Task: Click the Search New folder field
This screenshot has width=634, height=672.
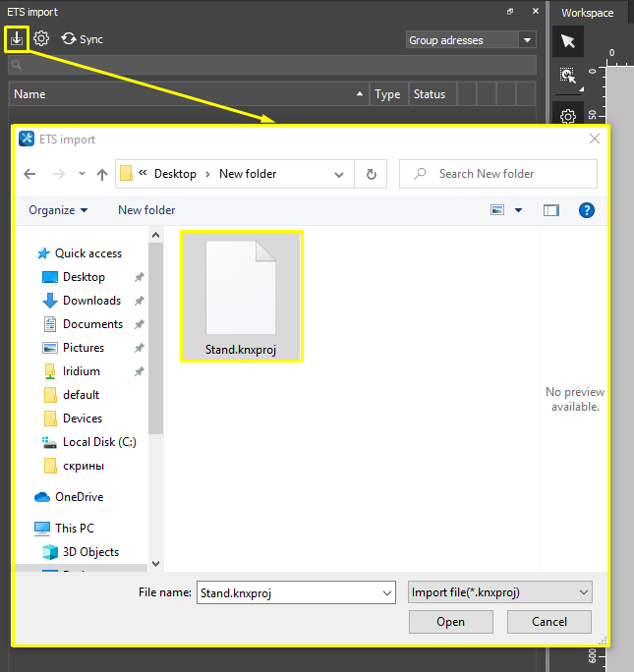Action: tap(498, 174)
